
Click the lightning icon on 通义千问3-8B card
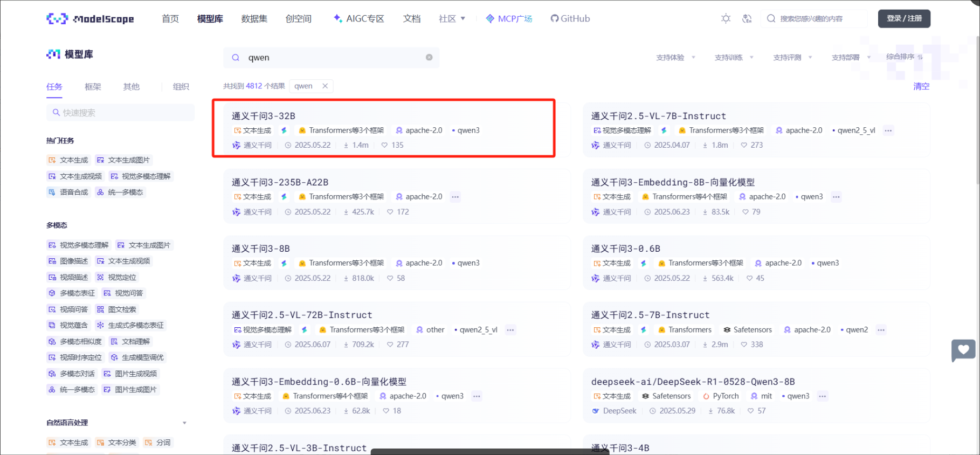(x=284, y=263)
